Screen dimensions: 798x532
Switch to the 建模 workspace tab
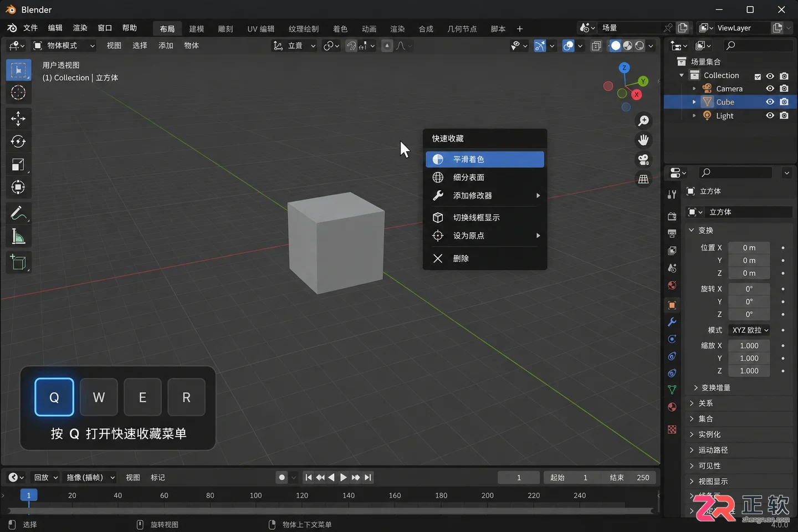pyautogui.click(x=197, y=29)
